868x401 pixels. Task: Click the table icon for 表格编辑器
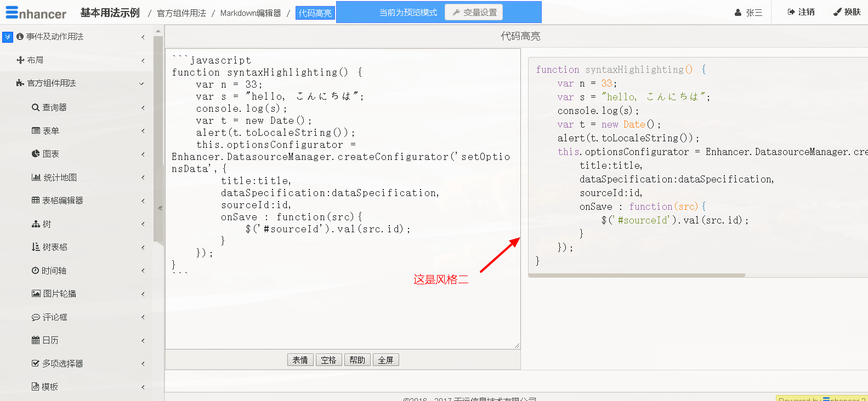tap(36, 200)
